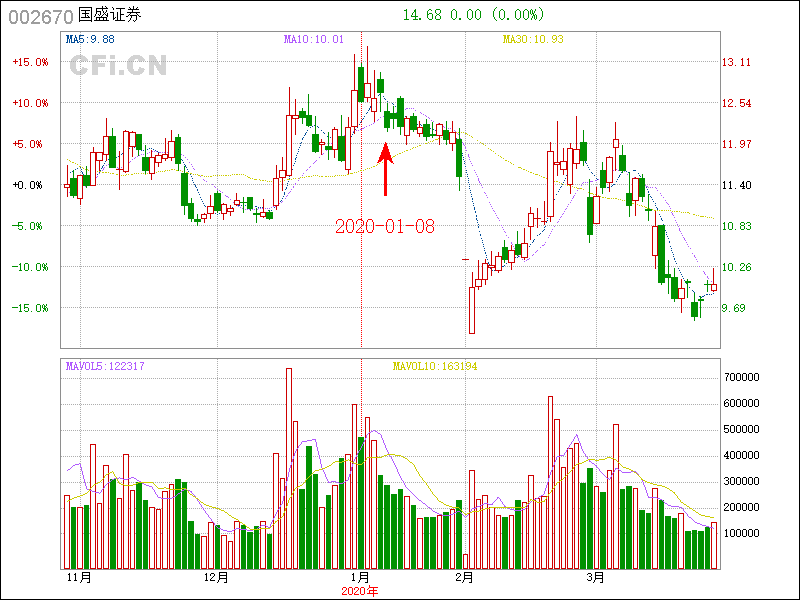Click the 11.97 price axis value

coord(736,144)
